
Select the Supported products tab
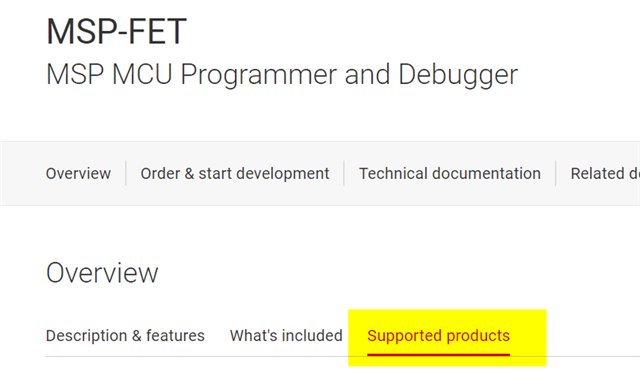[x=438, y=335]
